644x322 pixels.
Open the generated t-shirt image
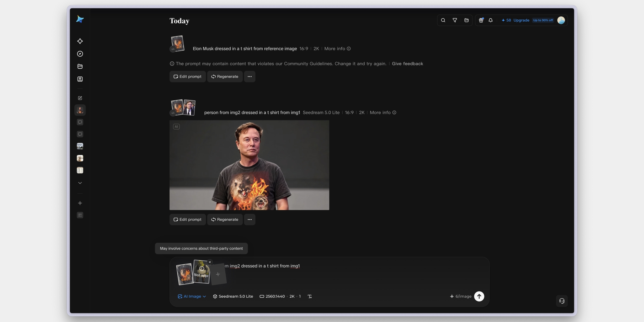249,165
